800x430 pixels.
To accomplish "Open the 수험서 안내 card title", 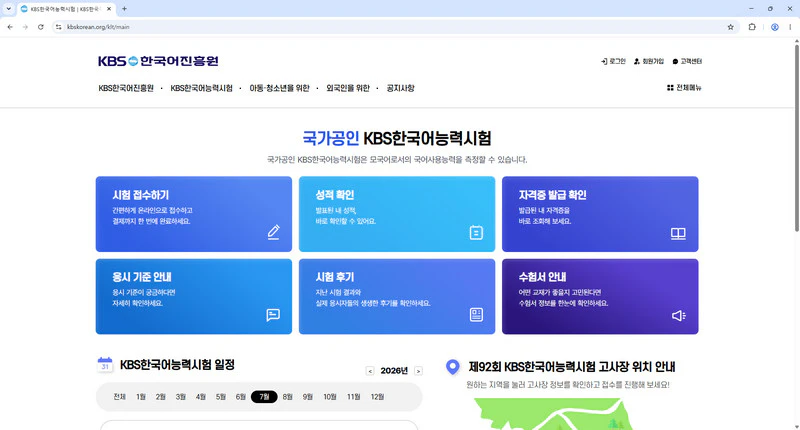I will tap(542, 277).
